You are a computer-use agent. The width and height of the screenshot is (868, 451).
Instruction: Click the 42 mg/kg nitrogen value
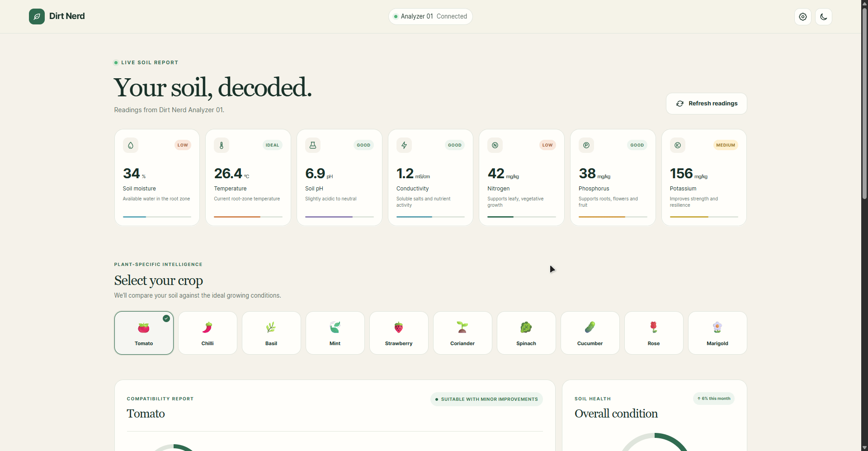point(503,174)
